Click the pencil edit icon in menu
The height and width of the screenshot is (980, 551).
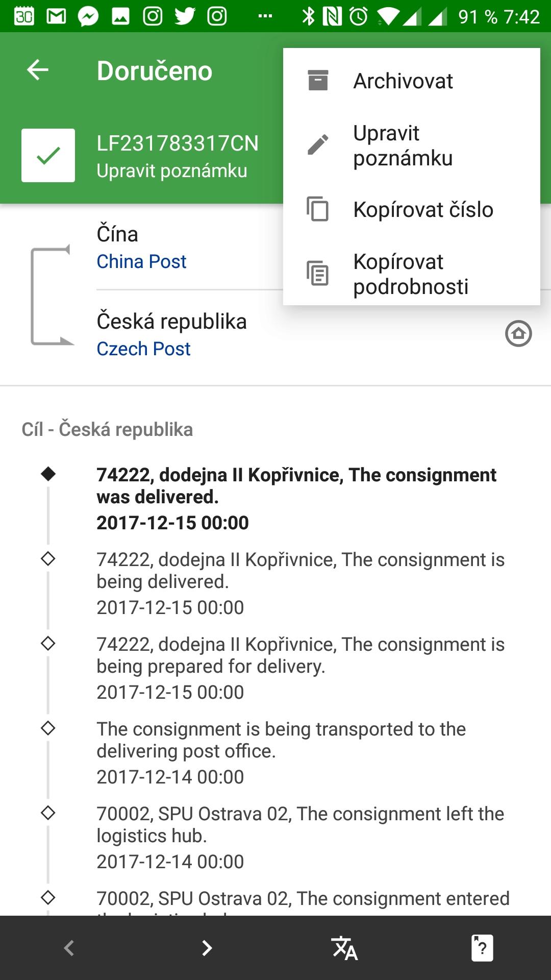coord(318,144)
